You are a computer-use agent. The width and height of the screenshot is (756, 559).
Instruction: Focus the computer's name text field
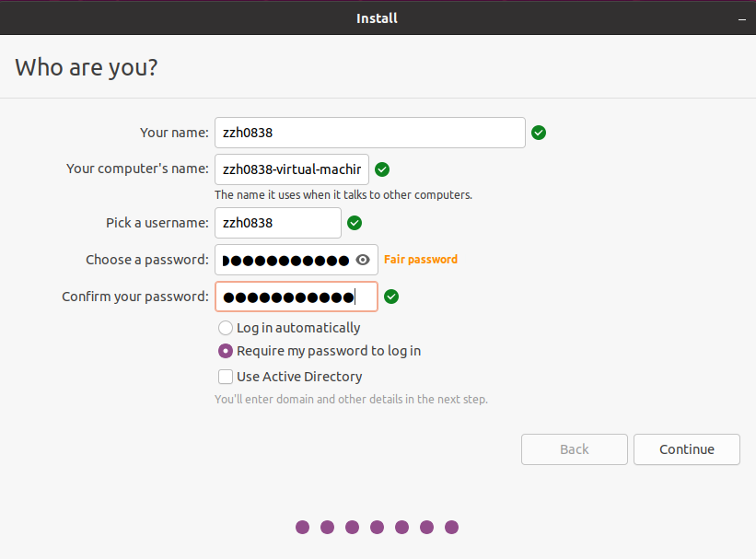291,169
